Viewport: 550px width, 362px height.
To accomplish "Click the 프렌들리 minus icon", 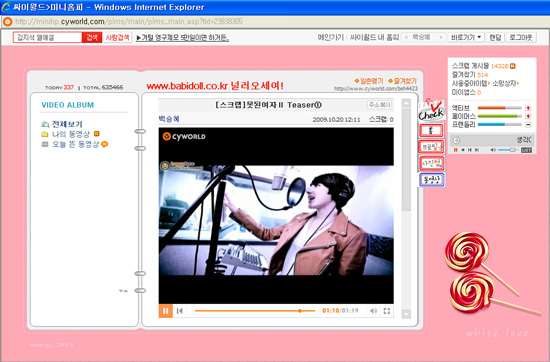I will click(x=528, y=125).
